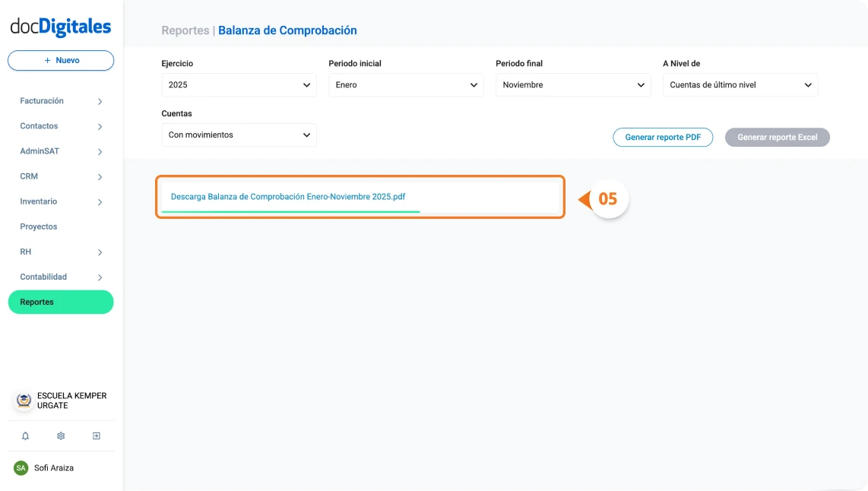
Task: Expand the A Nivel de dropdown
Action: [x=740, y=84]
